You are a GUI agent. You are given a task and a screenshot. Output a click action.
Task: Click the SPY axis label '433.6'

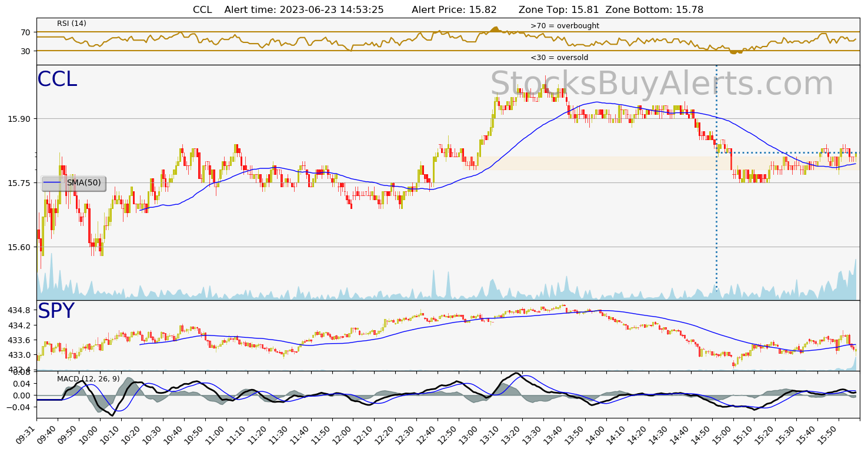(x=19, y=340)
